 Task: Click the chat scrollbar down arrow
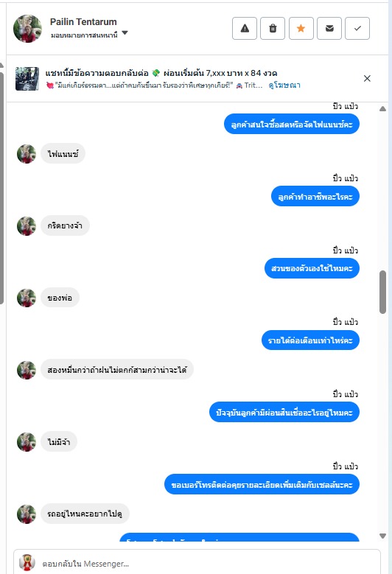(383, 536)
